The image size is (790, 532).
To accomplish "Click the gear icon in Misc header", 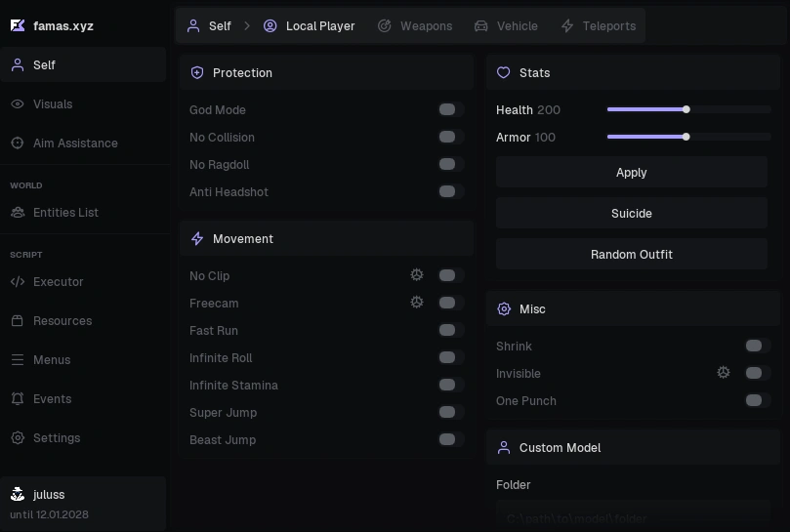I will (504, 308).
